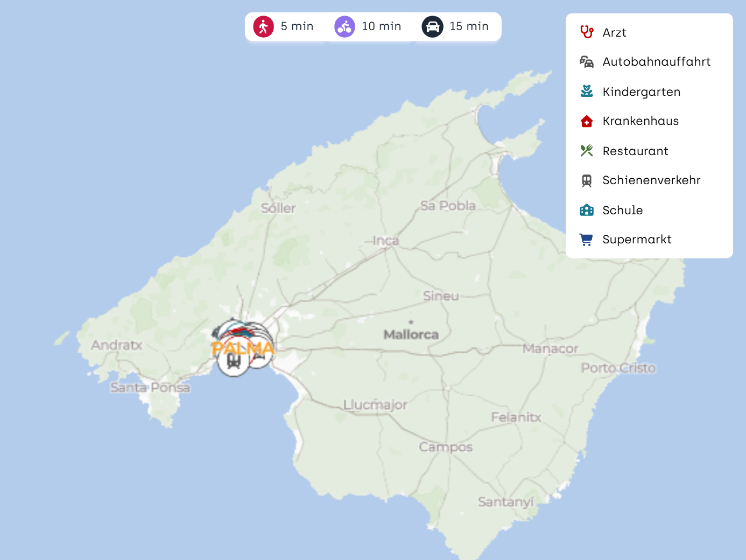Click the Inca label on the map

(386, 241)
